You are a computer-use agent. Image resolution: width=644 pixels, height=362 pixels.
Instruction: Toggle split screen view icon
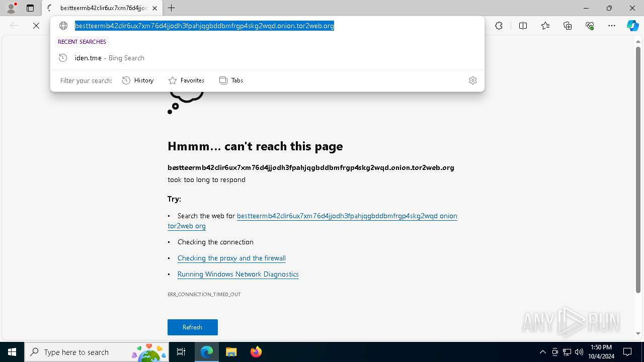(523, 26)
